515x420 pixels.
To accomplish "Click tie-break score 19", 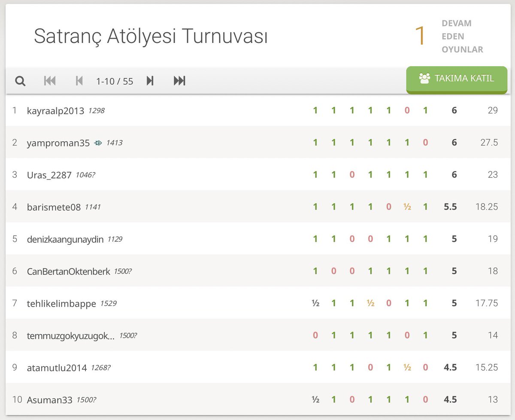I will coord(493,239).
